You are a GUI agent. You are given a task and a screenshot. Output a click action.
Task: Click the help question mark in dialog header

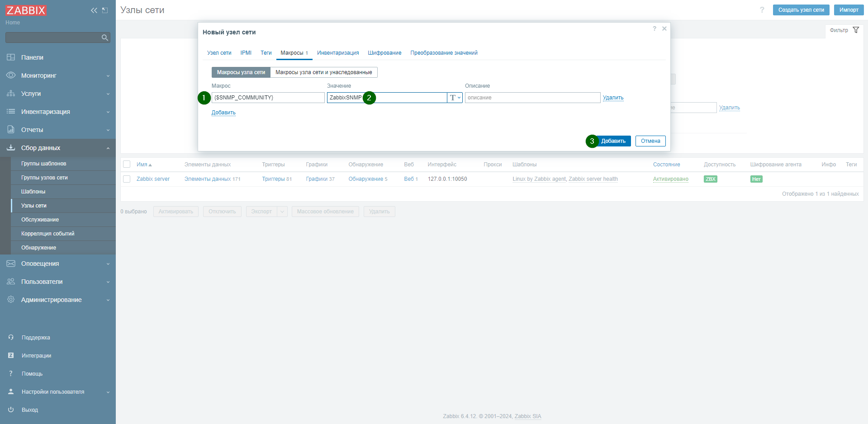coord(654,28)
